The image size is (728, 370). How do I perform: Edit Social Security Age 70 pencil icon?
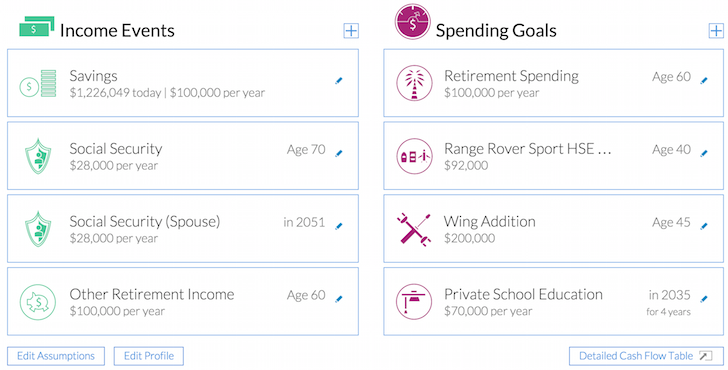[x=339, y=153]
